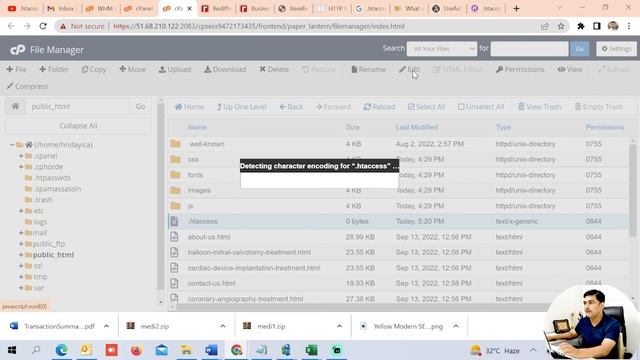Click the search Go button
640x360 pixels.
(x=580, y=49)
